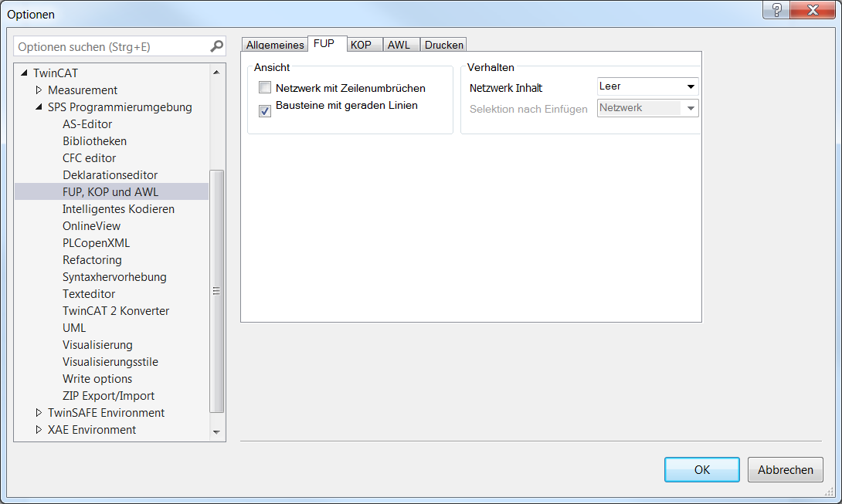Switch to the KOP tab
The width and height of the screenshot is (842, 504).
[x=361, y=45]
